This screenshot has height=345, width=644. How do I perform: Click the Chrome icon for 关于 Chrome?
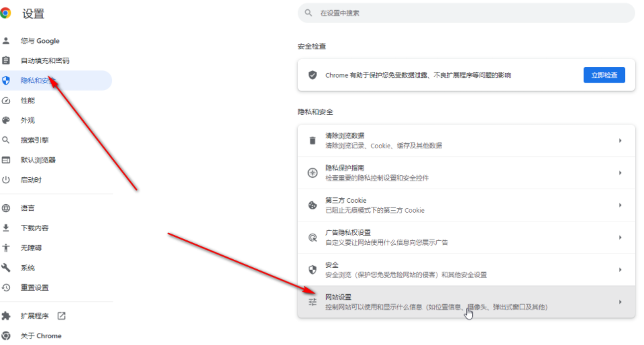[x=6, y=336]
